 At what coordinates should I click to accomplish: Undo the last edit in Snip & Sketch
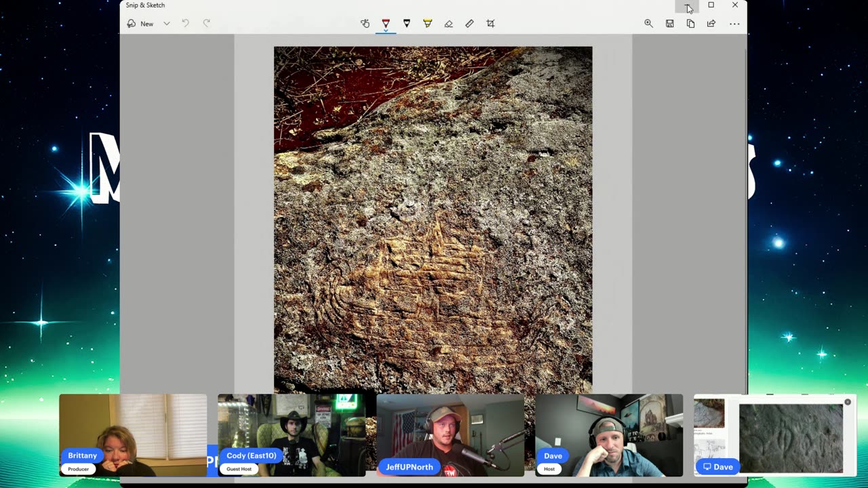(185, 24)
